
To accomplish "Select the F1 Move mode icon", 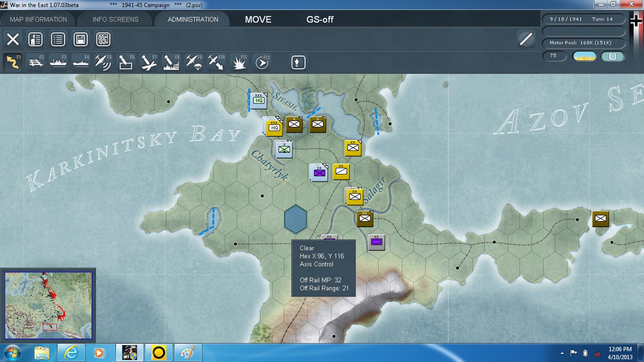I will 13,62.
